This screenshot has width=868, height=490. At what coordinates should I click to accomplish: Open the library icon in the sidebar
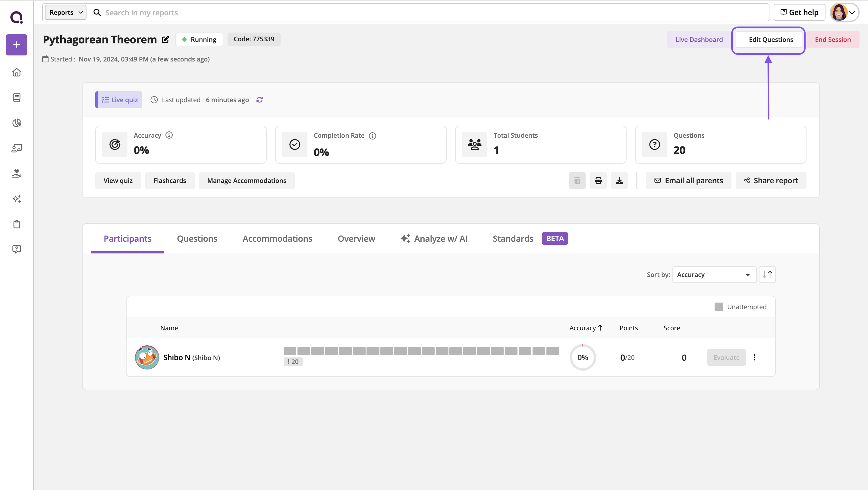pyautogui.click(x=17, y=97)
